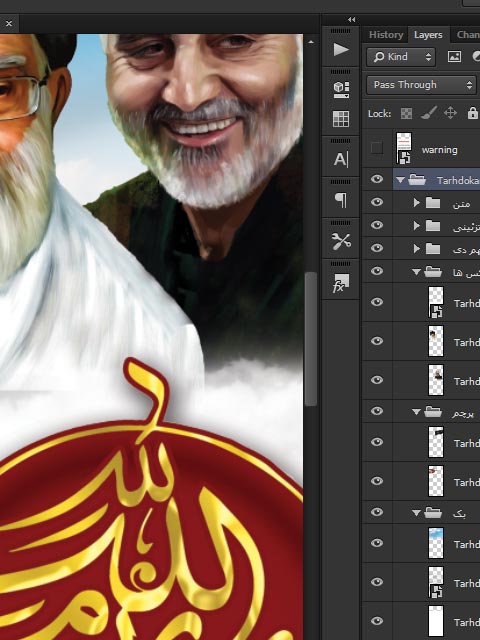The image size is (480, 640).
Task: Hide the Tarhdoka group
Action: click(x=377, y=179)
